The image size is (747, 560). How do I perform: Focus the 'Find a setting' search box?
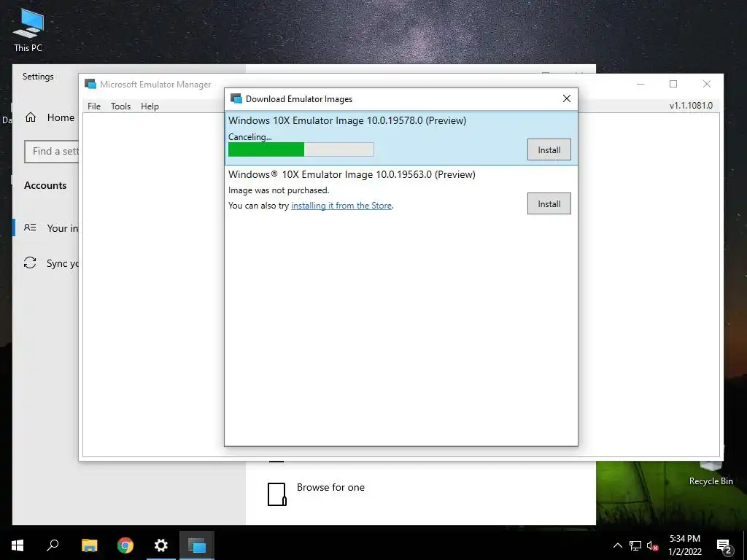(x=52, y=152)
